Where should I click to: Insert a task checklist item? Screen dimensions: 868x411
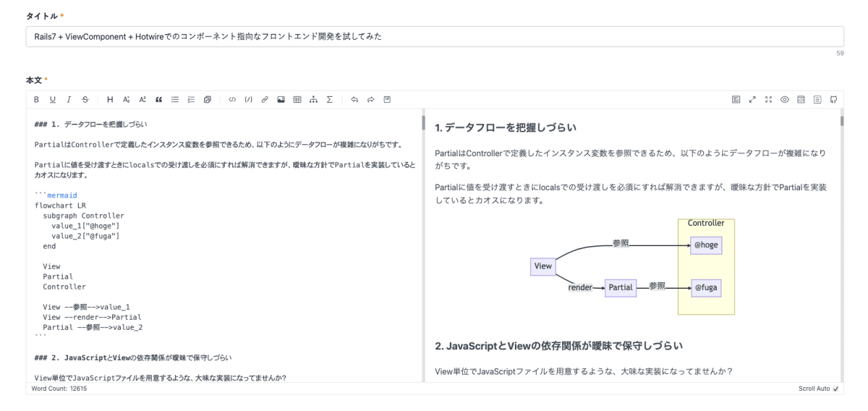pyautogui.click(x=206, y=98)
